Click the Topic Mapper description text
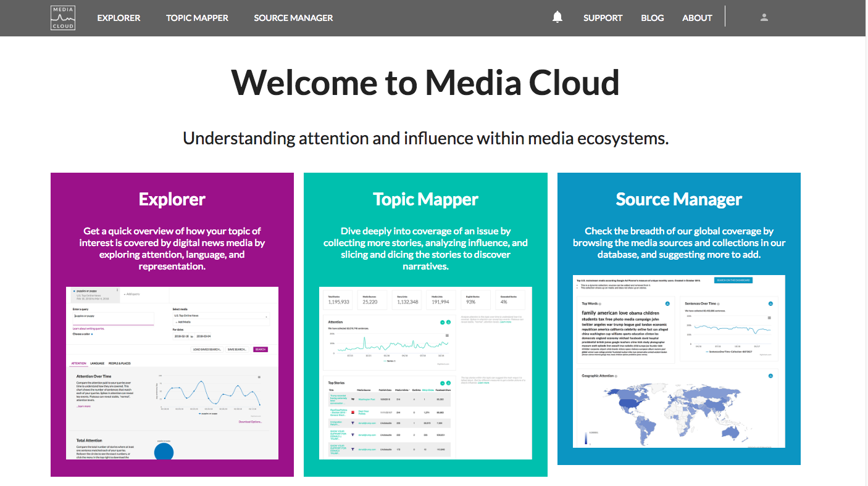The height and width of the screenshot is (486, 868). [x=425, y=249]
